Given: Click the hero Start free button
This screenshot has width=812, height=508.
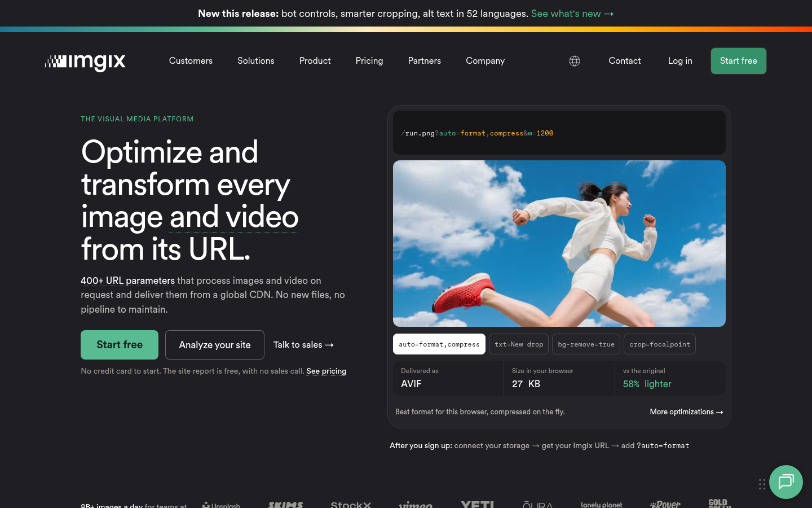Looking at the screenshot, I should point(120,345).
